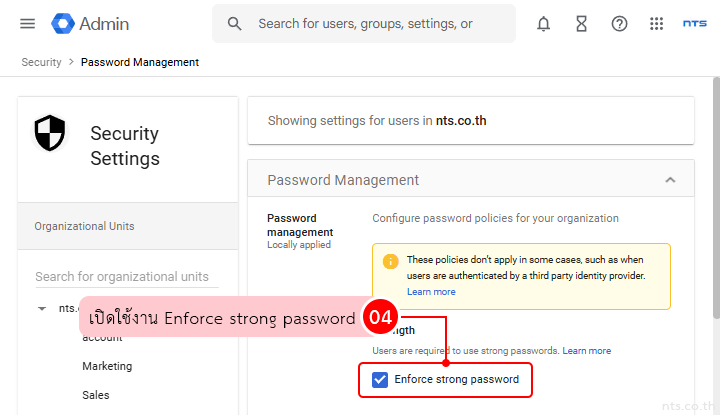Collapse the nts organizational unit tree
The height and width of the screenshot is (415, 720).
coord(42,309)
